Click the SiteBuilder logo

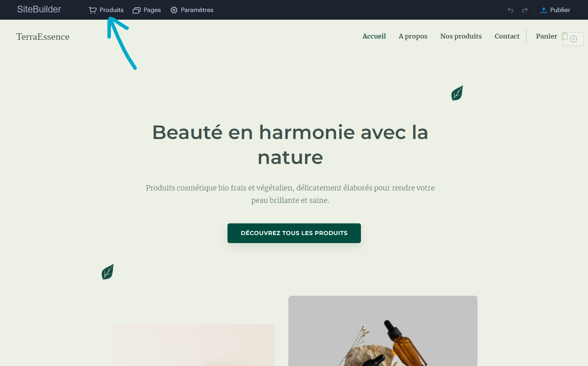pos(39,9)
